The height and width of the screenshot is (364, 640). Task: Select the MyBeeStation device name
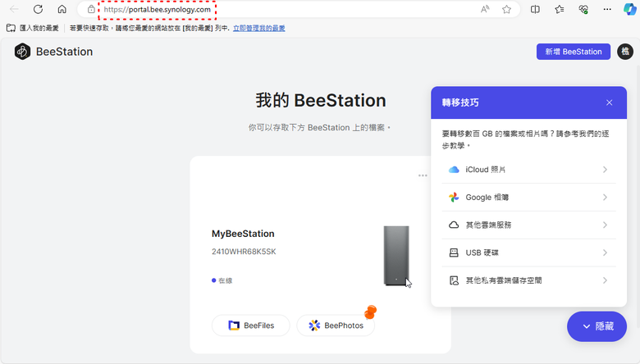coord(243,234)
